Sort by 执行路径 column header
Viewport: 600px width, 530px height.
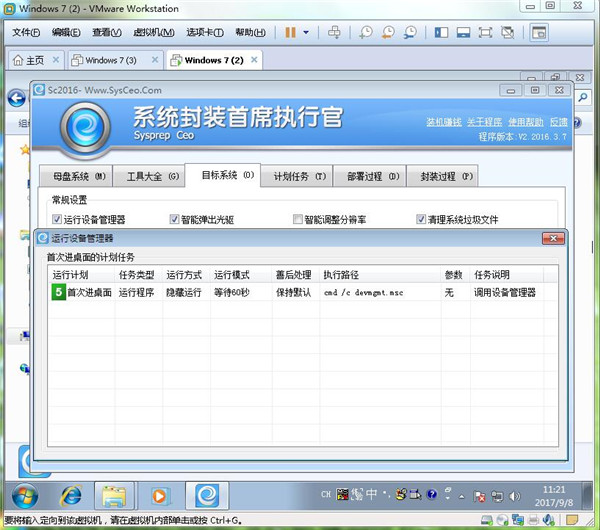380,275
